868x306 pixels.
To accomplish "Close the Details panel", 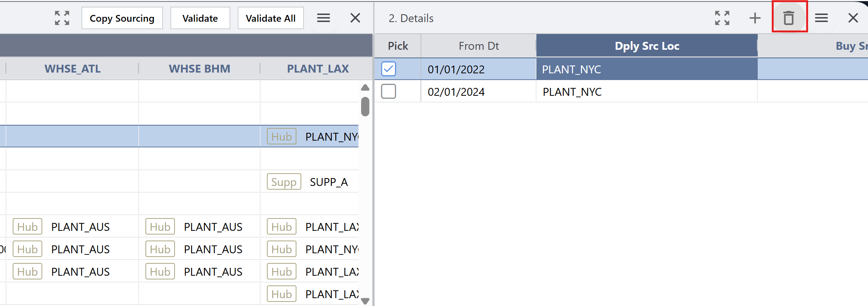I will pyautogui.click(x=853, y=18).
